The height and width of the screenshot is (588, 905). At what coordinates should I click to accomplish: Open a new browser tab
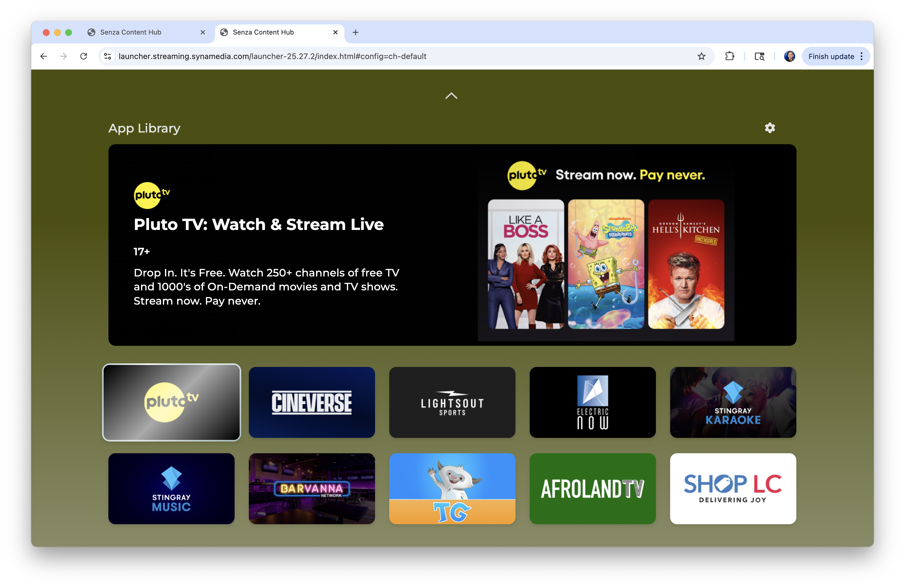coord(355,32)
